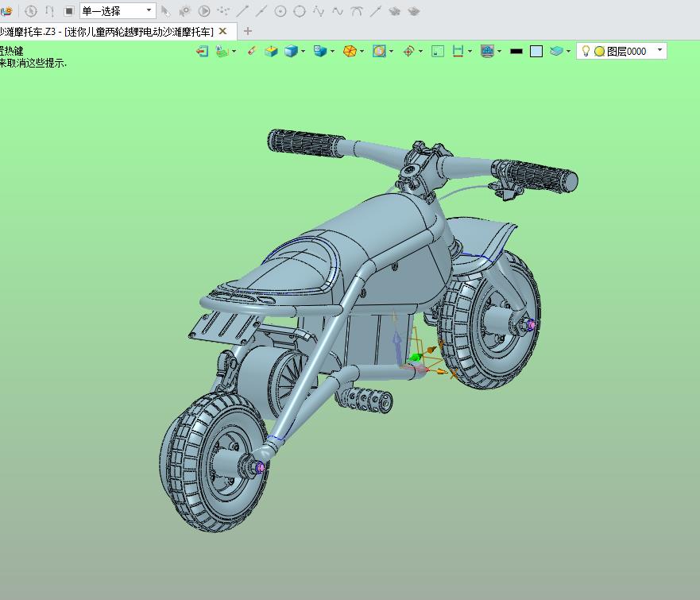Image resolution: width=700 pixels, height=600 pixels.
Task: Select the circle-with-center-dot filter icon
Action: 280,11
